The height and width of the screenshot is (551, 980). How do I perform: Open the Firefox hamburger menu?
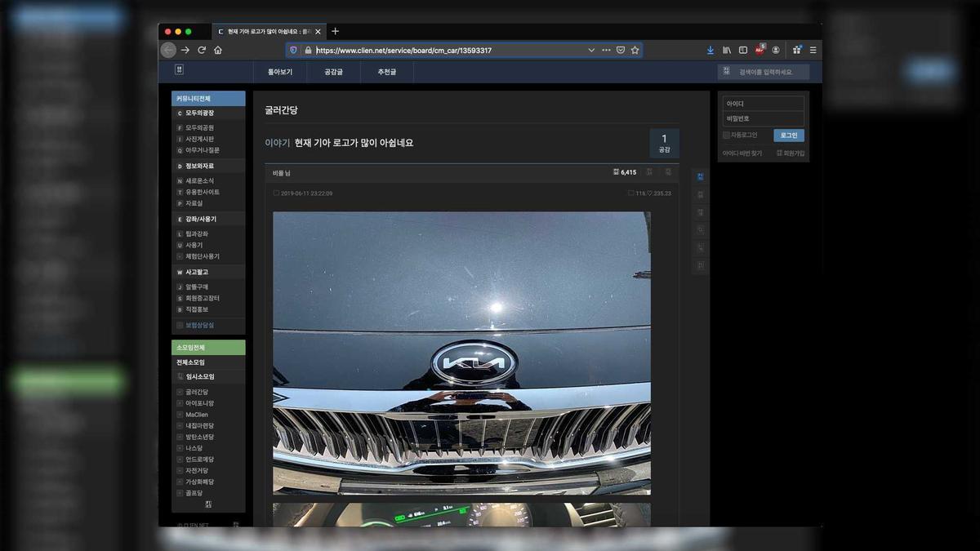click(x=813, y=50)
